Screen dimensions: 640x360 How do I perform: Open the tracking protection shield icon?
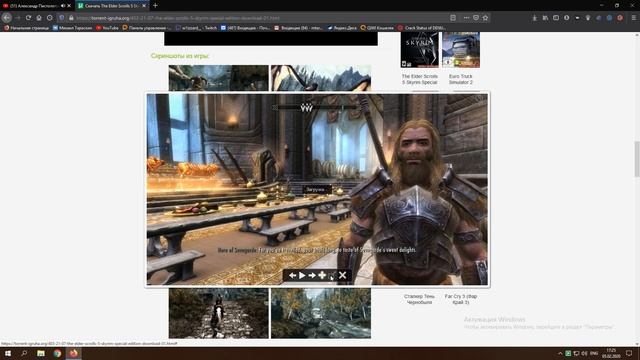(62, 18)
